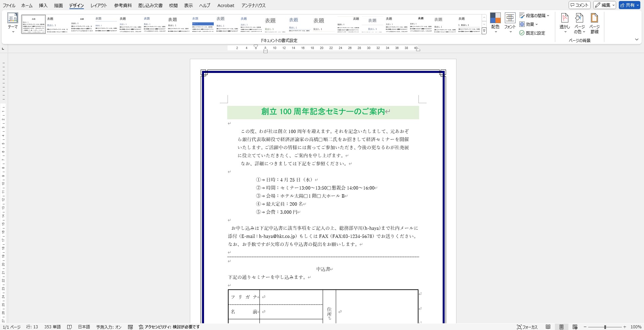Switch to the 参考資料 tab
Viewport: 644px width, 330px height.
click(x=123, y=5)
